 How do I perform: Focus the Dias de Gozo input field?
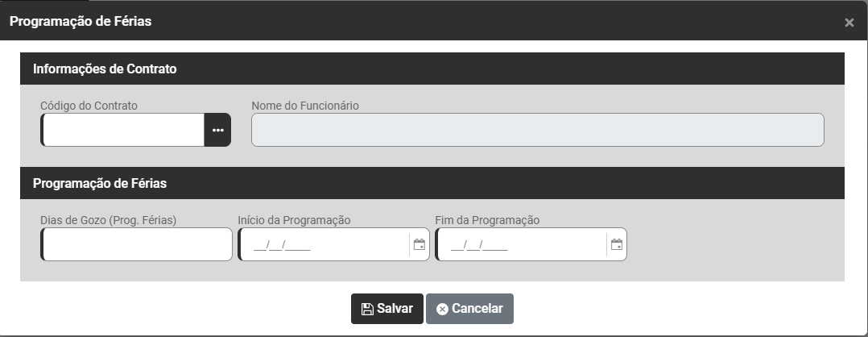coord(137,245)
